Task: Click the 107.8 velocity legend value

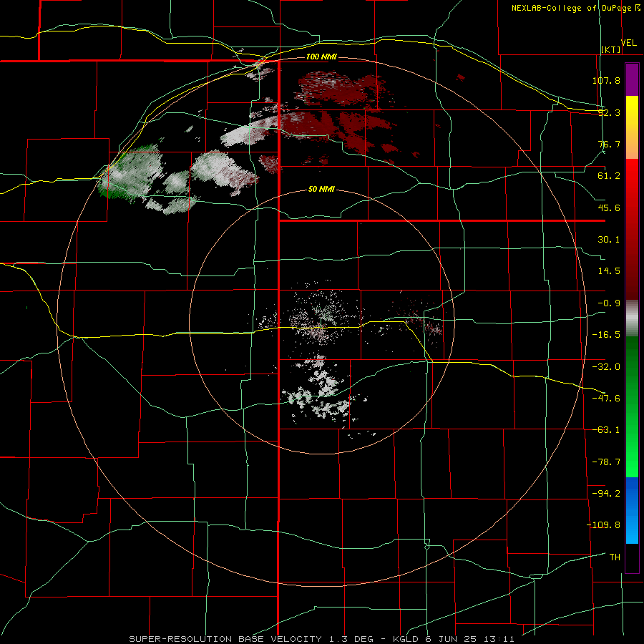Action: 606,80
